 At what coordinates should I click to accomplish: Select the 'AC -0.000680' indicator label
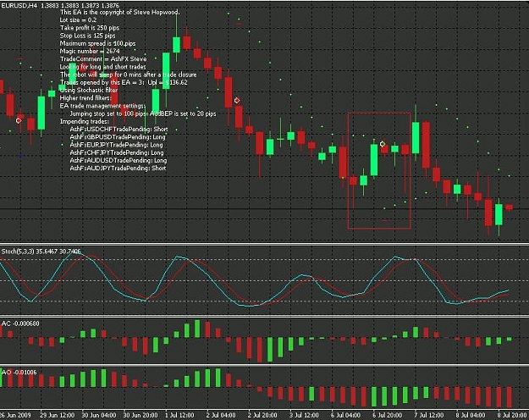coord(20,323)
